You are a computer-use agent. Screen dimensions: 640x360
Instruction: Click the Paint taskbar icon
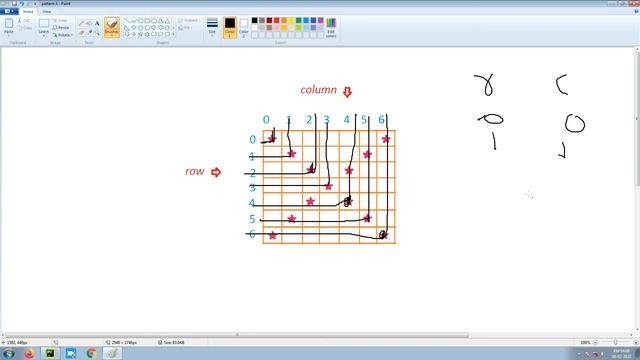112,353
